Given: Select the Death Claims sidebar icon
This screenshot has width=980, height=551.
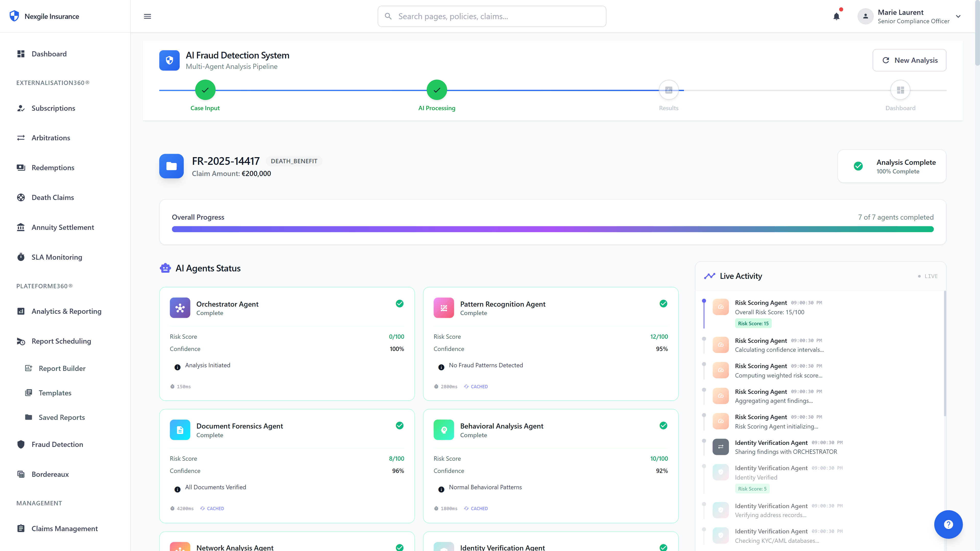Looking at the screenshot, I should pos(21,197).
